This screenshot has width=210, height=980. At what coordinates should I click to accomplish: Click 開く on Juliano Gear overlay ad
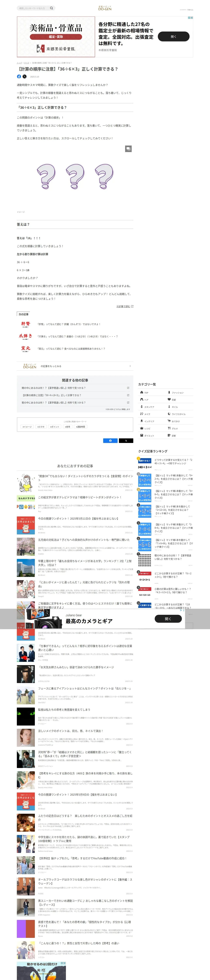point(168,619)
